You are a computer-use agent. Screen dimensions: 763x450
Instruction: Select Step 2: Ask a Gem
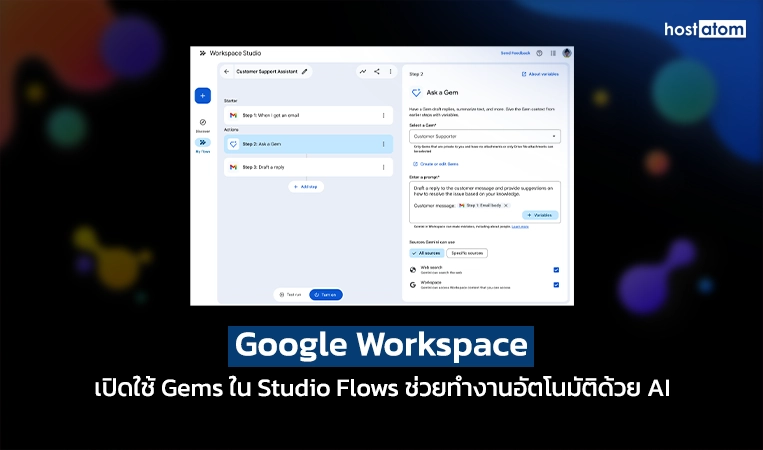tap(308, 144)
